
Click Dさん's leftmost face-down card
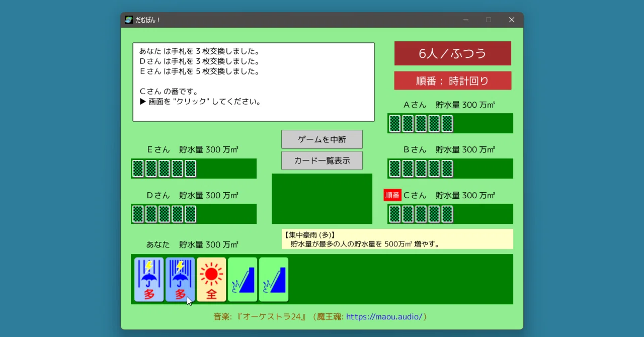click(x=138, y=214)
